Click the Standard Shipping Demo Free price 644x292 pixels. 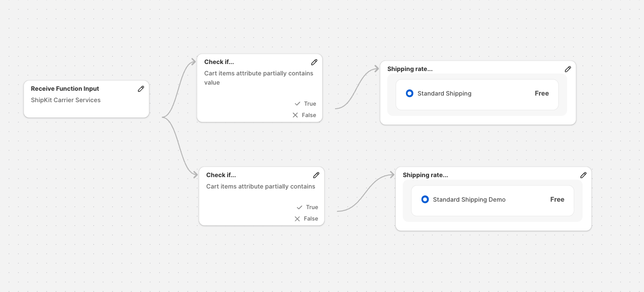[557, 199]
